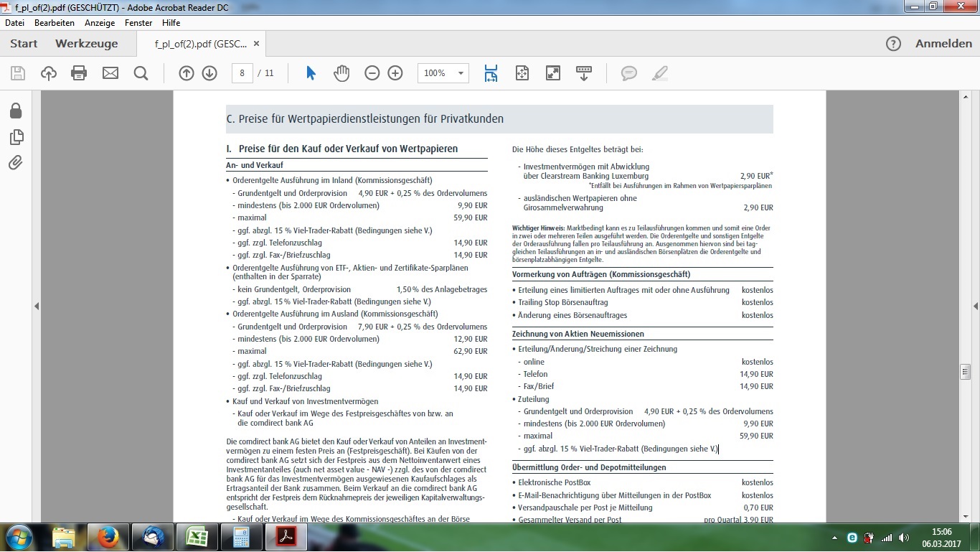Enable fit width scrolling mode

[491, 73]
